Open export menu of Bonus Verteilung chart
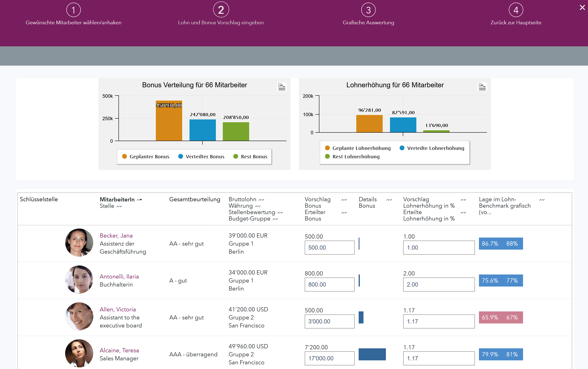Screen dimensions: 588x369 281,87
